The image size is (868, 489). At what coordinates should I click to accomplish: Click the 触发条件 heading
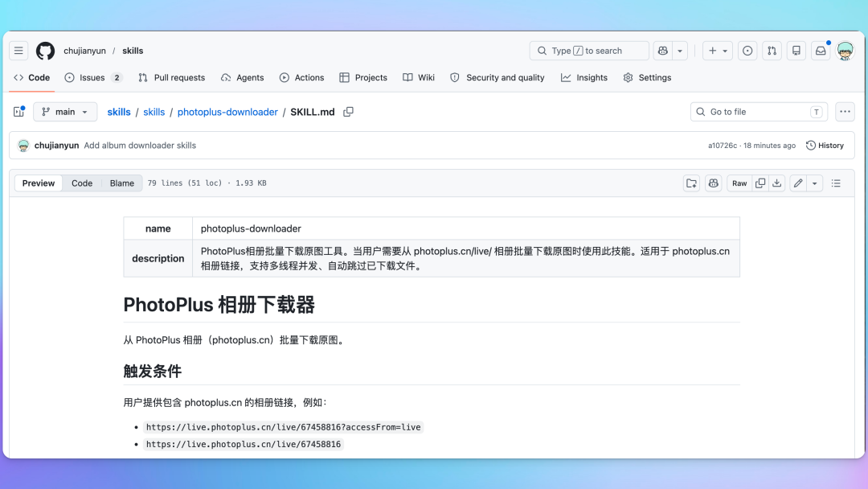[152, 371]
